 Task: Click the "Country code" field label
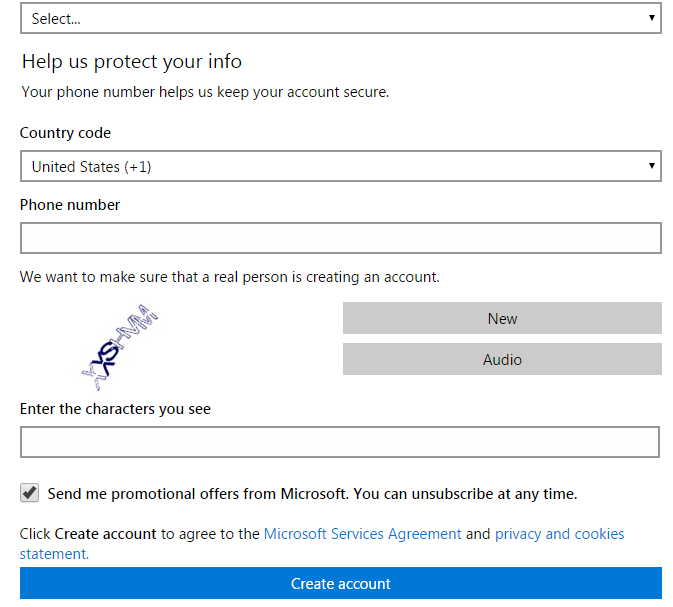click(x=66, y=133)
